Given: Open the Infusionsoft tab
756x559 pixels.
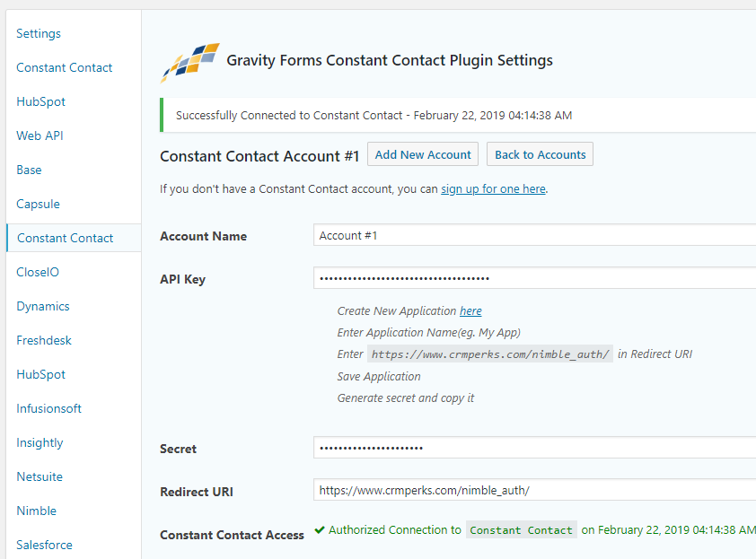Looking at the screenshot, I should [48, 409].
